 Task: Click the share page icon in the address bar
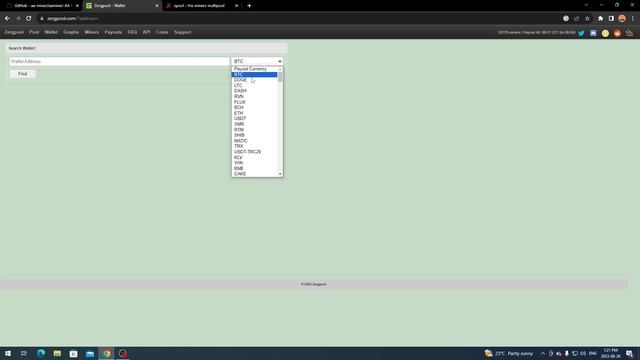tap(577, 18)
